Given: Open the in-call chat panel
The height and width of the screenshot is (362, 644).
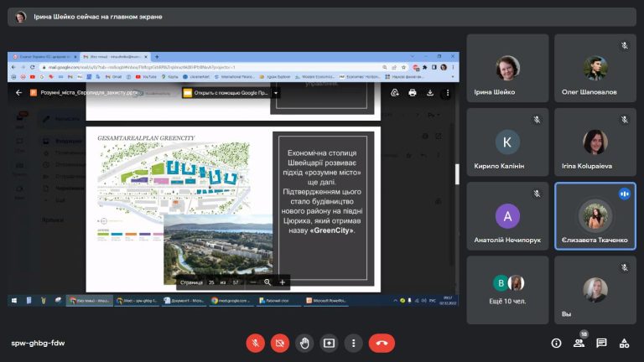Looking at the screenshot, I should [602, 343].
